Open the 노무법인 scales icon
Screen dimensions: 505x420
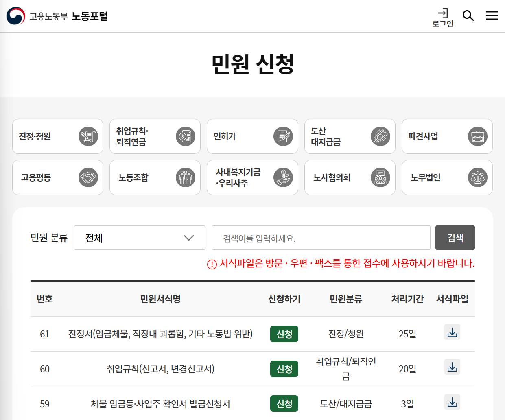point(477,177)
